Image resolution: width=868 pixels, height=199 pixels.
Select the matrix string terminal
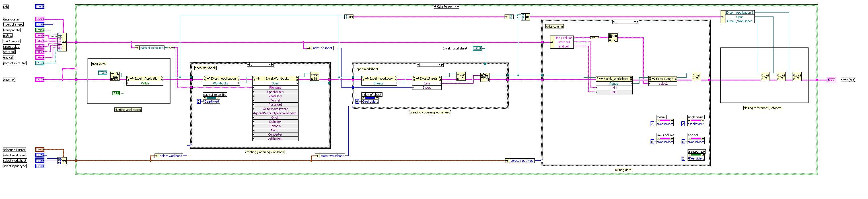(x=40, y=35)
